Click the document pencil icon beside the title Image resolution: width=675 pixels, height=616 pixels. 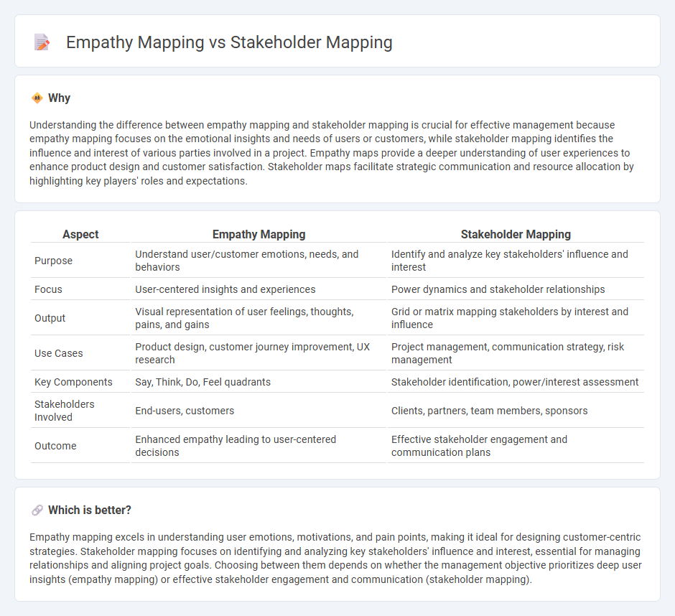[42, 42]
